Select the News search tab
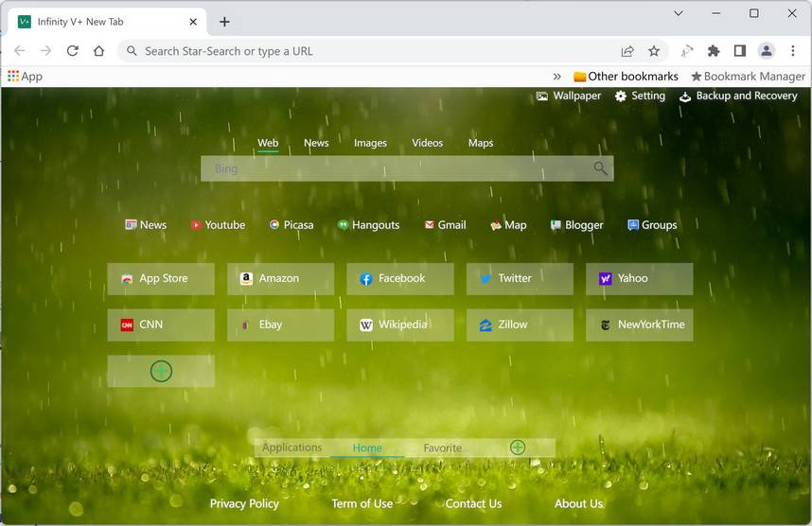Viewport: 812px width, 526px height. (x=316, y=143)
